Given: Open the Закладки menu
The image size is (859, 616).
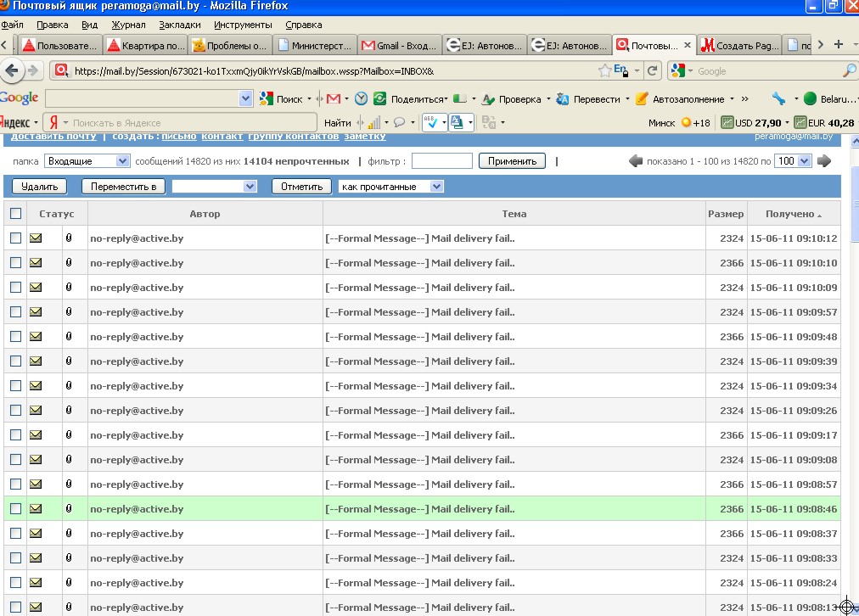Looking at the screenshot, I should pyautogui.click(x=179, y=25).
